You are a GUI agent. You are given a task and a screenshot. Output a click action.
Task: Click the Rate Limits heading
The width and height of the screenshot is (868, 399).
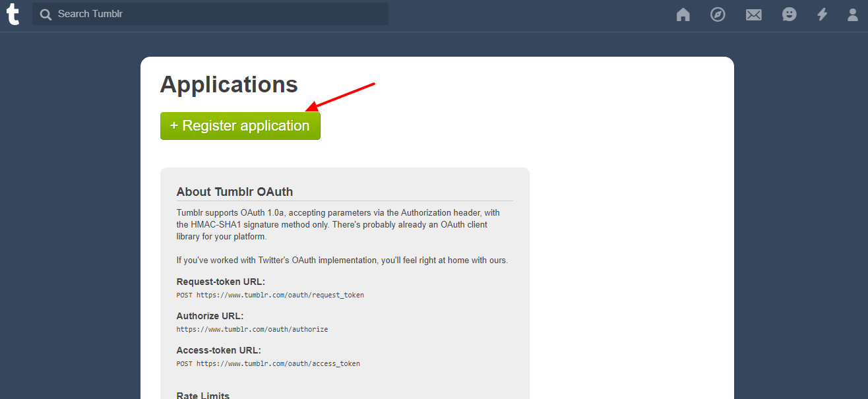click(x=203, y=396)
